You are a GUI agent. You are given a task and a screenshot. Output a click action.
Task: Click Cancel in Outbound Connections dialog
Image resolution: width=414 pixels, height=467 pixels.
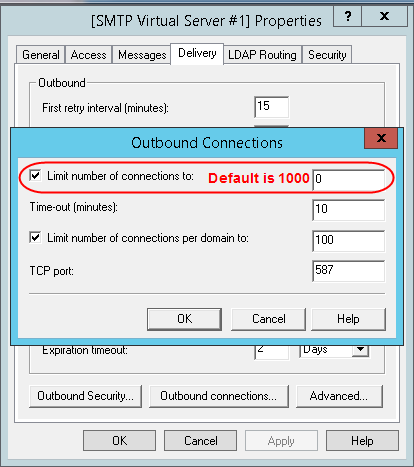click(x=268, y=319)
